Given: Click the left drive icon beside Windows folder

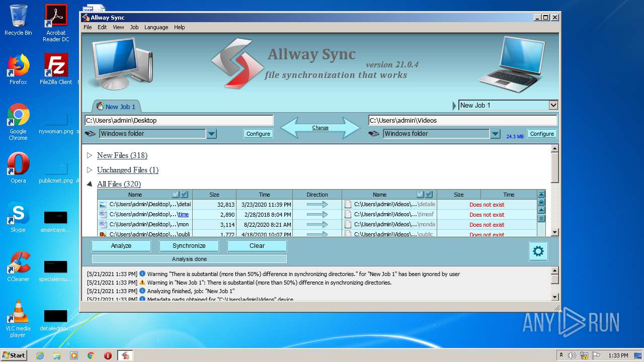Looking at the screenshot, I should pyautogui.click(x=91, y=134).
